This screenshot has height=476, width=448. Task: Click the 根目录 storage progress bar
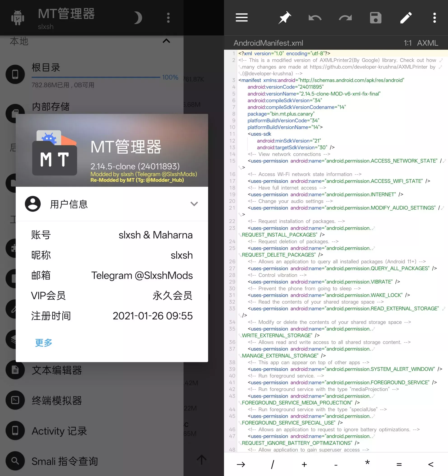(x=96, y=77)
